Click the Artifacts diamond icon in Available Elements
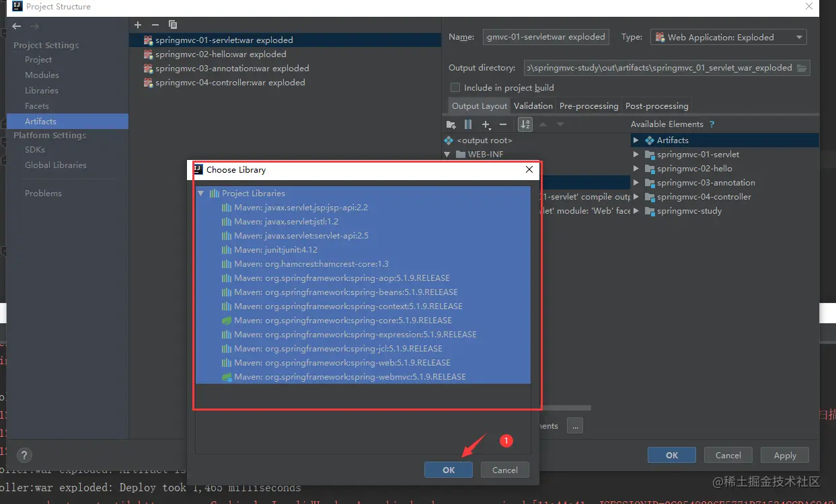 point(650,140)
